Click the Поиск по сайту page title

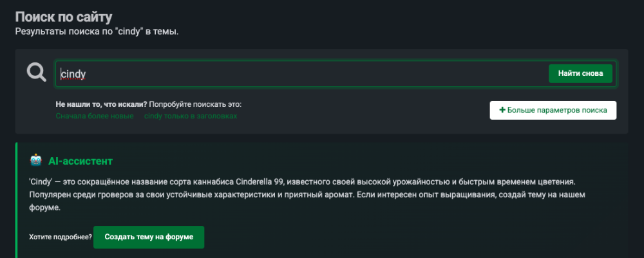(x=64, y=17)
